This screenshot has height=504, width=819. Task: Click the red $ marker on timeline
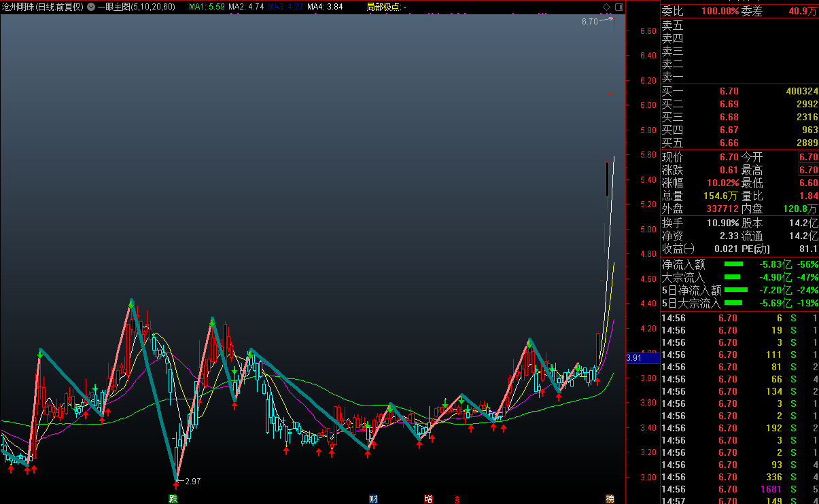coord(457,499)
